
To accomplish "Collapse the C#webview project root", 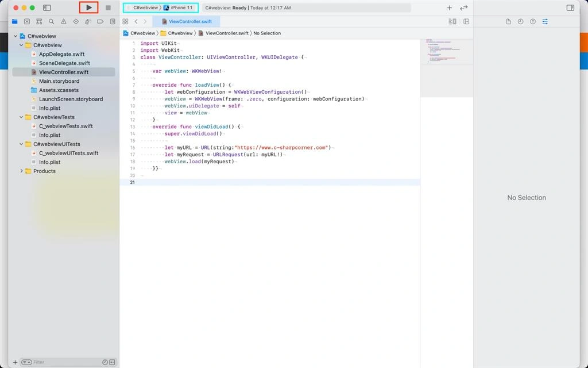I will [x=16, y=36].
